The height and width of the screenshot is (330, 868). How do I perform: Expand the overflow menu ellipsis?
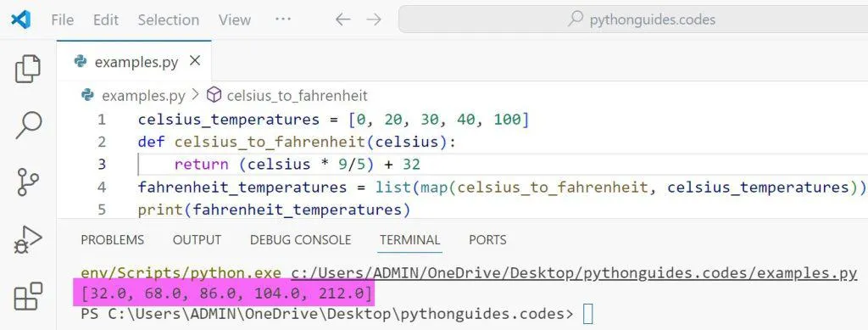coord(283,19)
